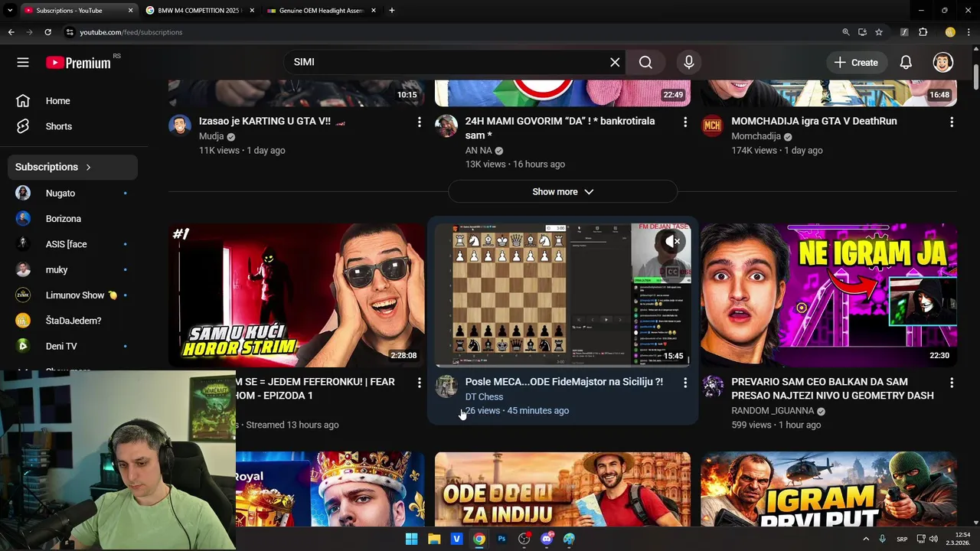Open File Explorer from the taskbar
Image resolution: width=980 pixels, height=551 pixels.
434,539
